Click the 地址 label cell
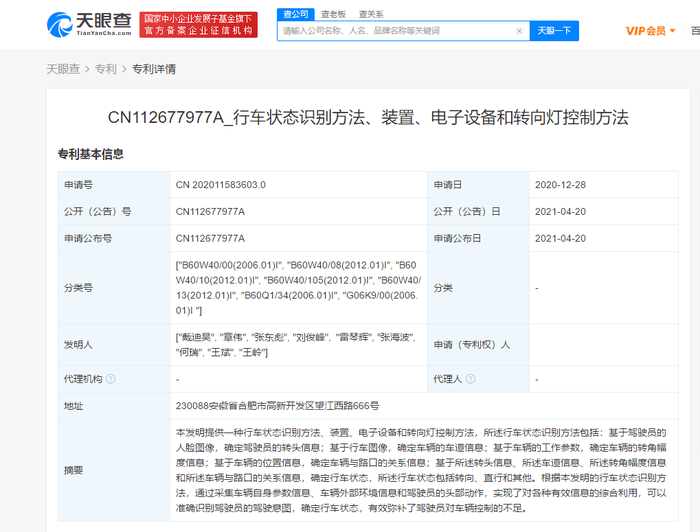The height and width of the screenshot is (532, 700). point(114,406)
